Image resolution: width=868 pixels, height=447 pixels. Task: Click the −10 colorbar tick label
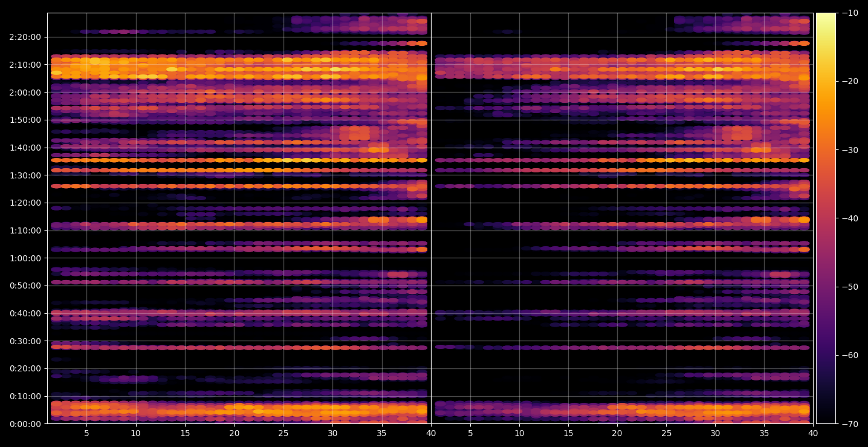pos(850,13)
